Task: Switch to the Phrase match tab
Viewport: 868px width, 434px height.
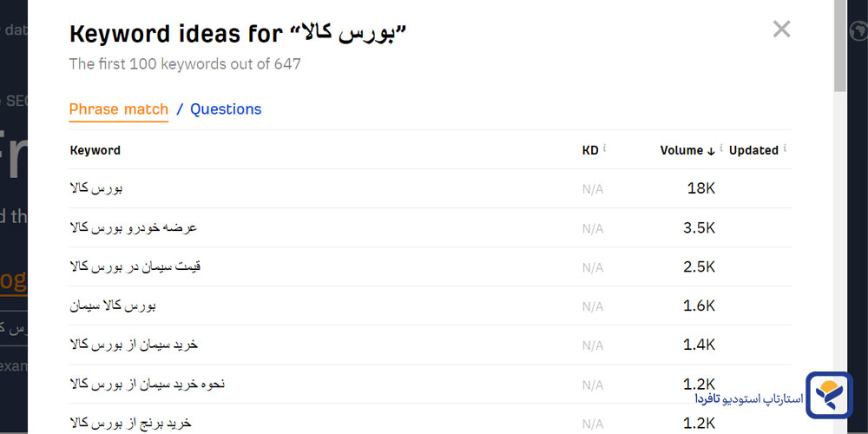Action: (x=118, y=109)
